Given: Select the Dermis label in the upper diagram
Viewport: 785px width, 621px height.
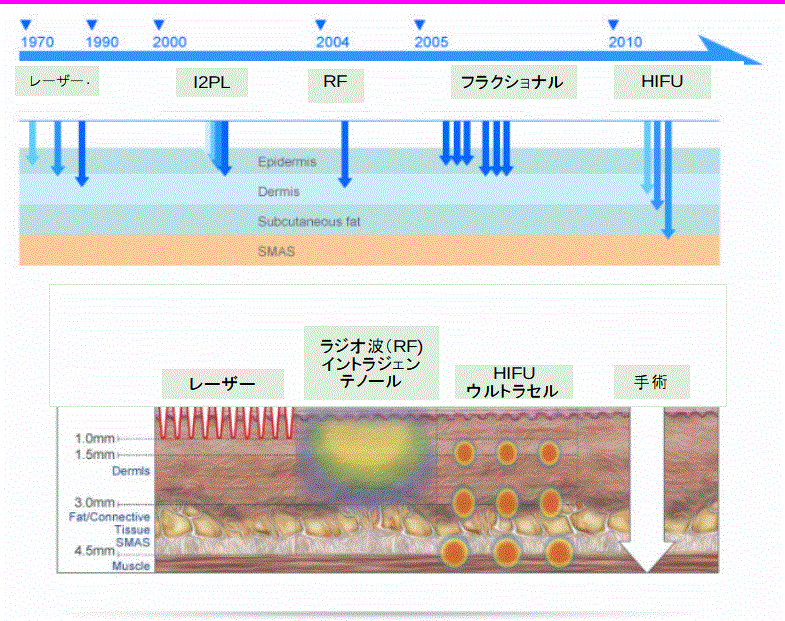Looking at the screenshot, I should pyautogui.click(x=279, y=191).
